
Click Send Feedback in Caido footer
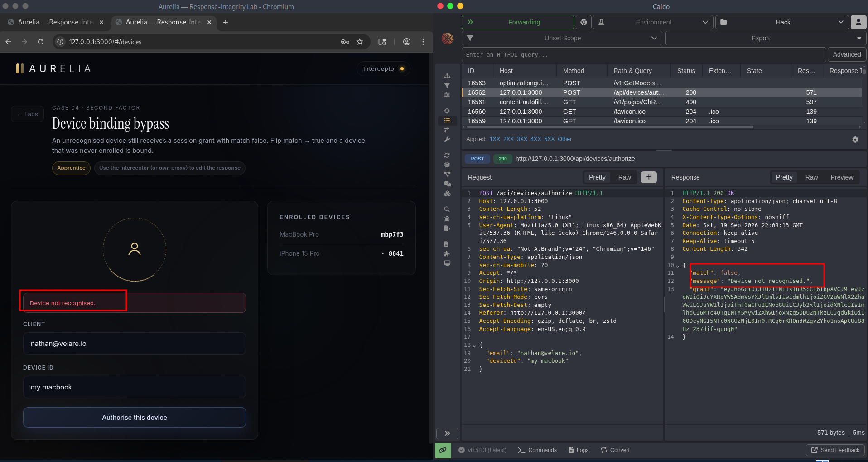coord(835,450)
